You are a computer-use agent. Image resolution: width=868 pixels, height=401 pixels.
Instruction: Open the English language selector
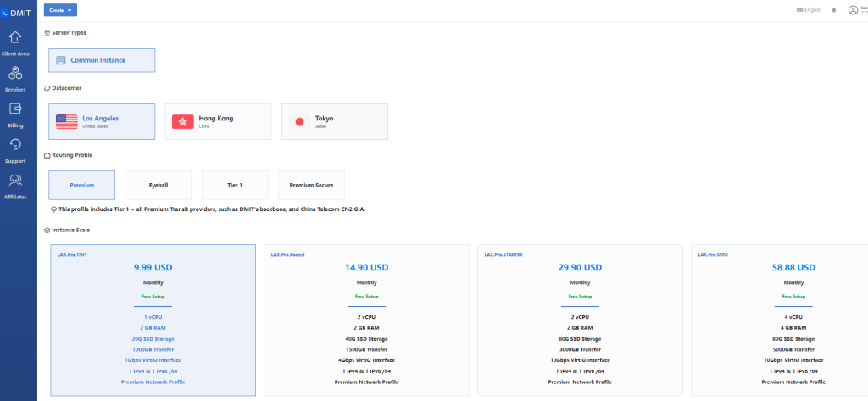click(x=809, y=10)
